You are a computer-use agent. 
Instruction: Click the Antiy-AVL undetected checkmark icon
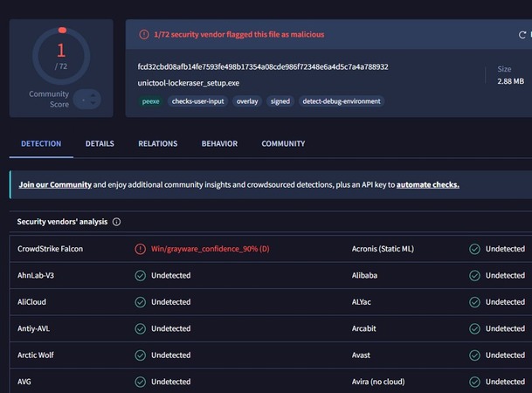tap(140, 328)
